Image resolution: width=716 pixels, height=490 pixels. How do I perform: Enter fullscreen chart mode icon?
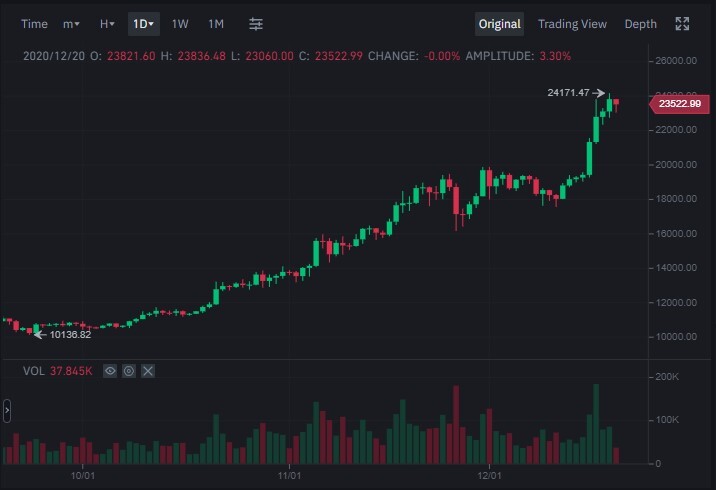(682, 24)
